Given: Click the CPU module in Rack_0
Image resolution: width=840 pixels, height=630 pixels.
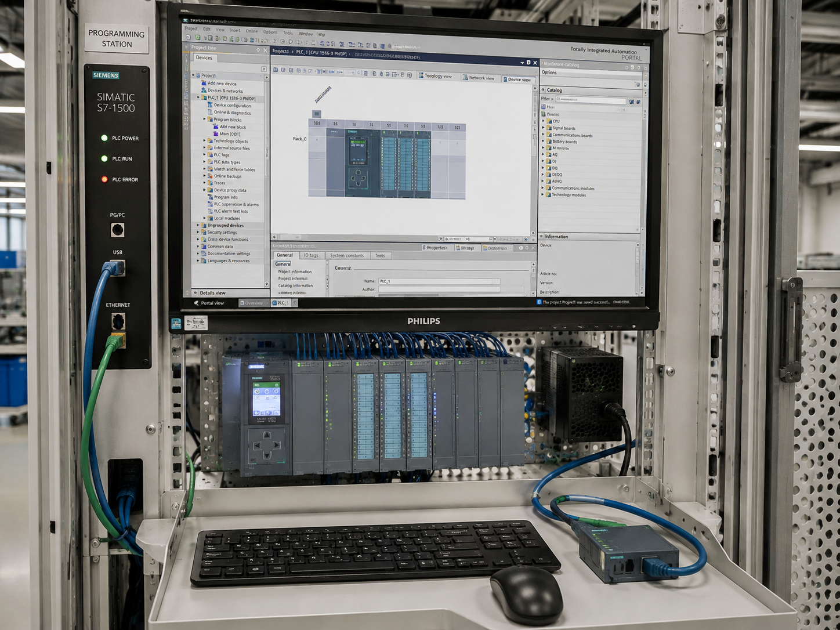Looking at the screenshot, I should click(362, 163).
